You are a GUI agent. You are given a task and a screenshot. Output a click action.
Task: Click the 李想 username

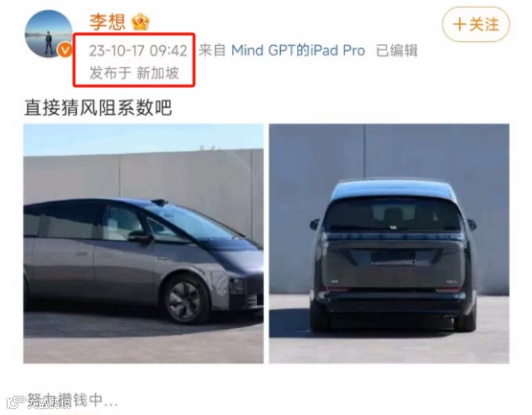tap(107, 22)
